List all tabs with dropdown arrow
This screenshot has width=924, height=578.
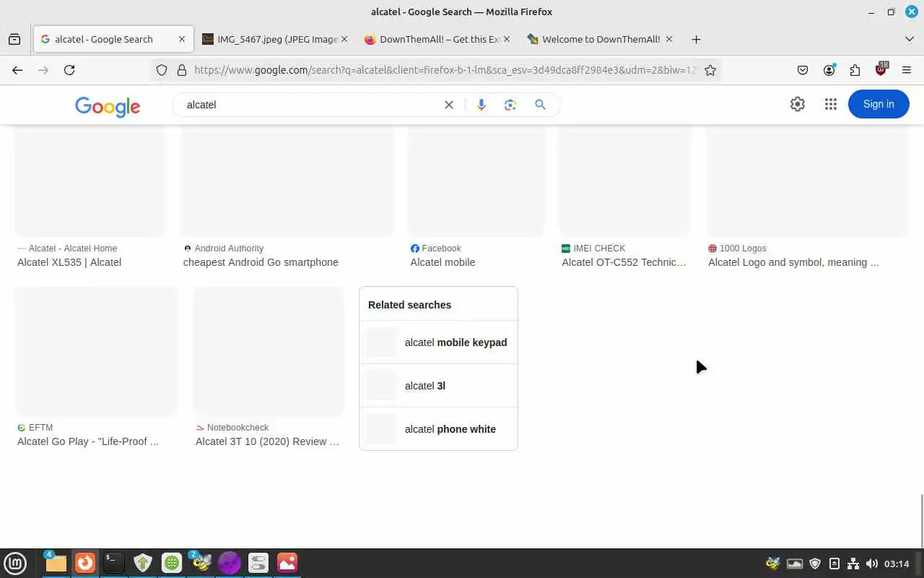(909, 39)
